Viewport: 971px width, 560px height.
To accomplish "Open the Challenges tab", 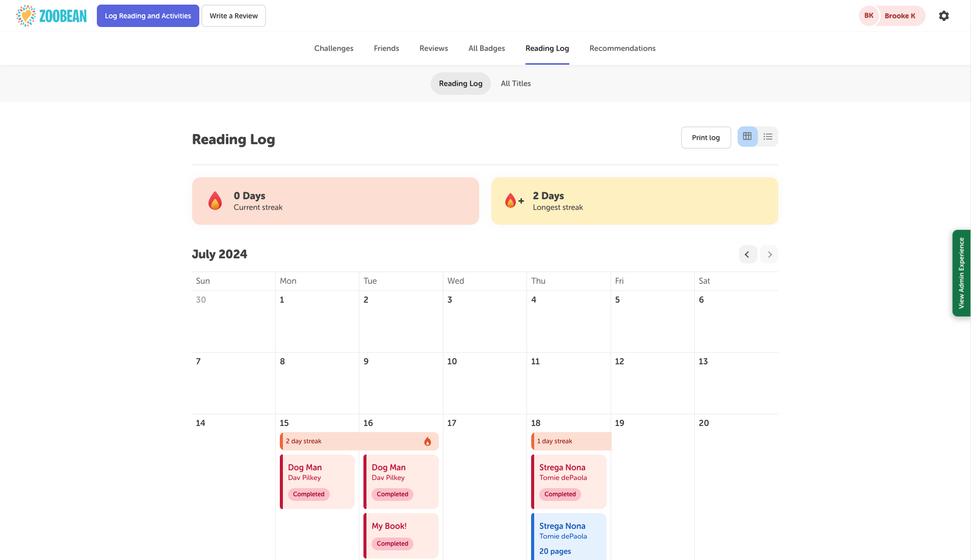I will [x=334, y=48].
